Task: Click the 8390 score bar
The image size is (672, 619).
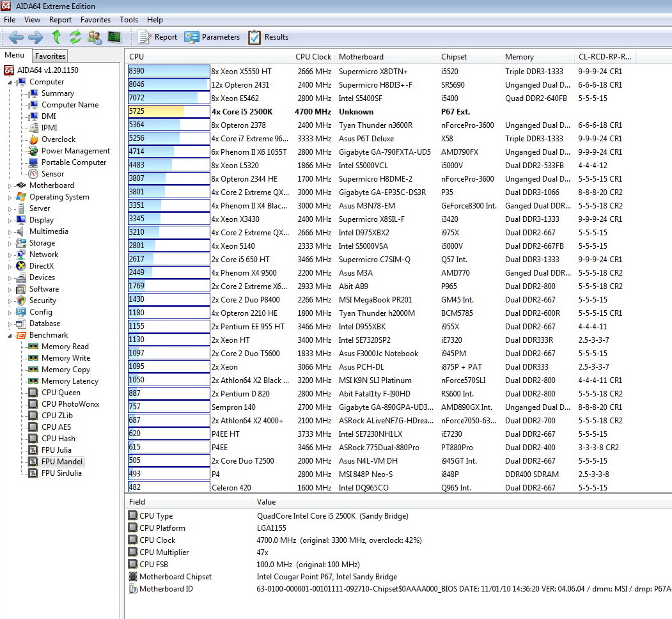Action: point(169,71)
